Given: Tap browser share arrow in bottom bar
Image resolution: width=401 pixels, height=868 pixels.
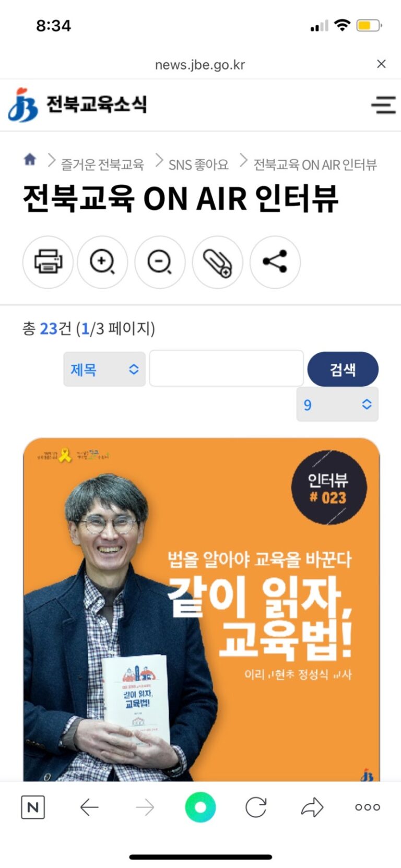Looking at the screenshot, I should click(x=312, y=807).
